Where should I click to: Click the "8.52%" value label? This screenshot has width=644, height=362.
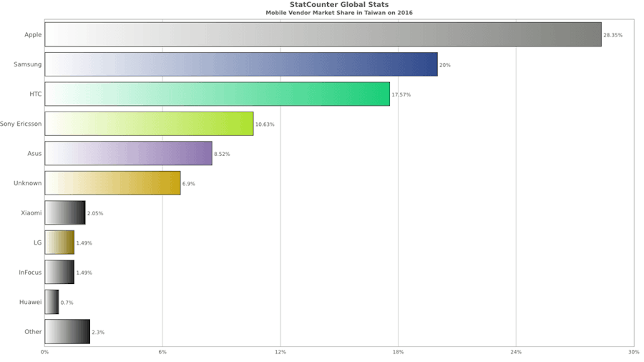222,154
